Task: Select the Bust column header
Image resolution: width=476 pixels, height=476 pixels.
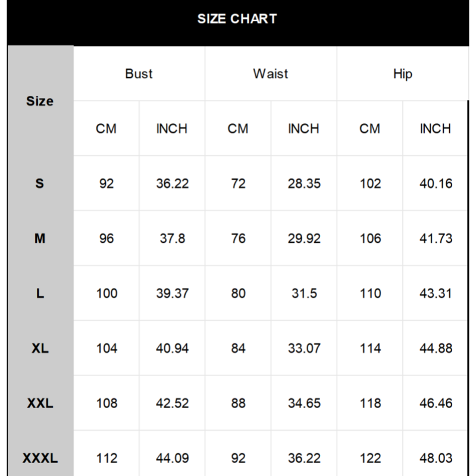Action: click(139, 74)
